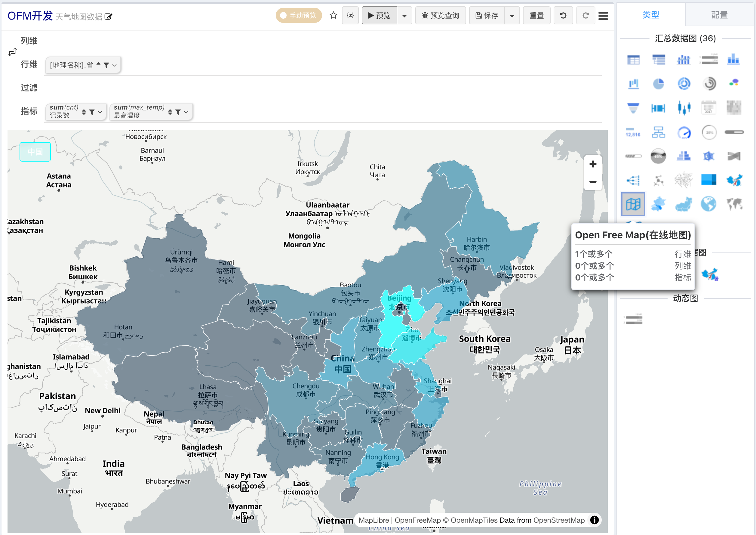Click the 重置 reset button
756x535 pixels.
(536, 16)
